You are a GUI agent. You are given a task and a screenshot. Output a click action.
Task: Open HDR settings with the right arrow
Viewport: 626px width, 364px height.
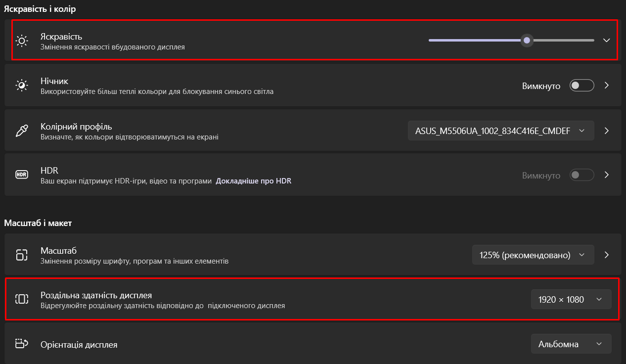(607, 175)
